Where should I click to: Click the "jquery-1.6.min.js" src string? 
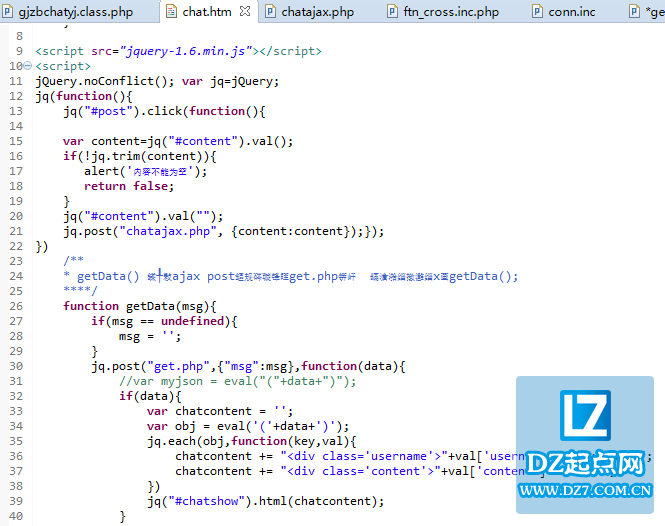tap(186, 51)
